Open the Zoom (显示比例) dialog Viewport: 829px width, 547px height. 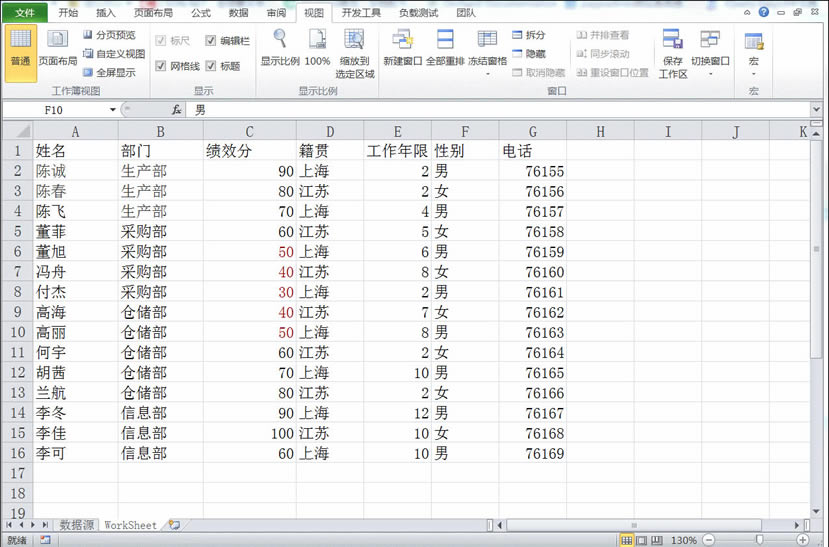[x=280, y=48]
